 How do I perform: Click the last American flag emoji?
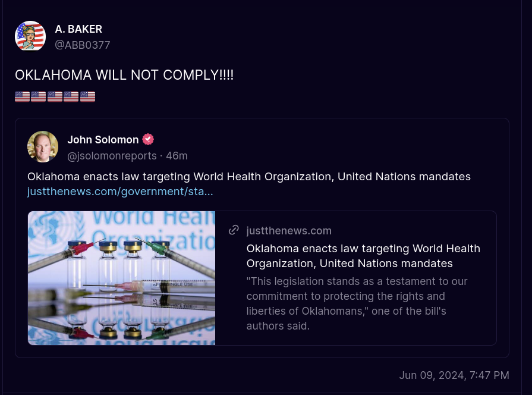88,96
